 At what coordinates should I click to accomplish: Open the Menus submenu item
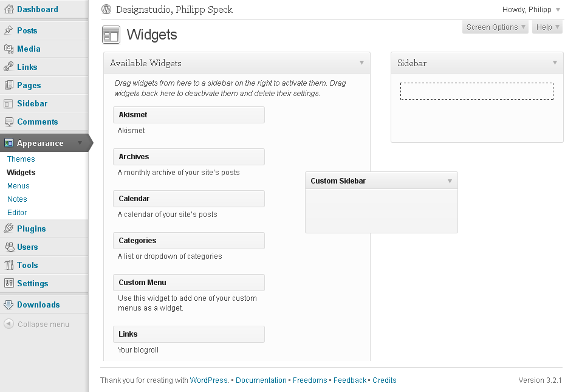pos(18,185)
